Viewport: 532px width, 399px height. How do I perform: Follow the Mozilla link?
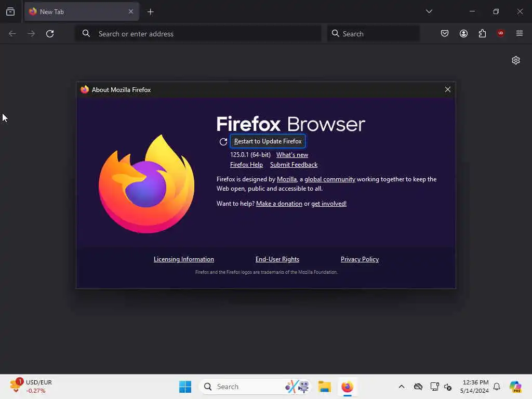coord(287,179)
